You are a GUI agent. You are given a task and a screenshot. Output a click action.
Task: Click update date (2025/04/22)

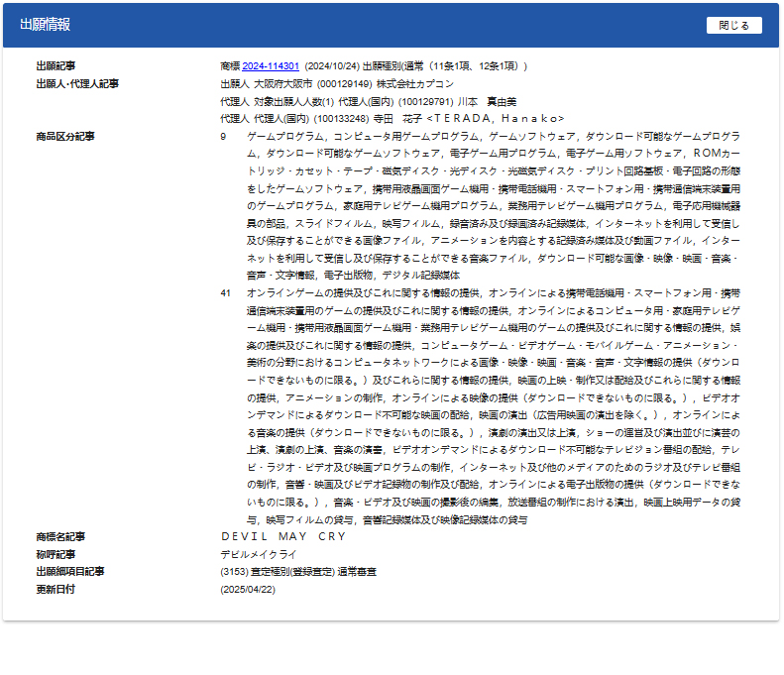point(248,589)
